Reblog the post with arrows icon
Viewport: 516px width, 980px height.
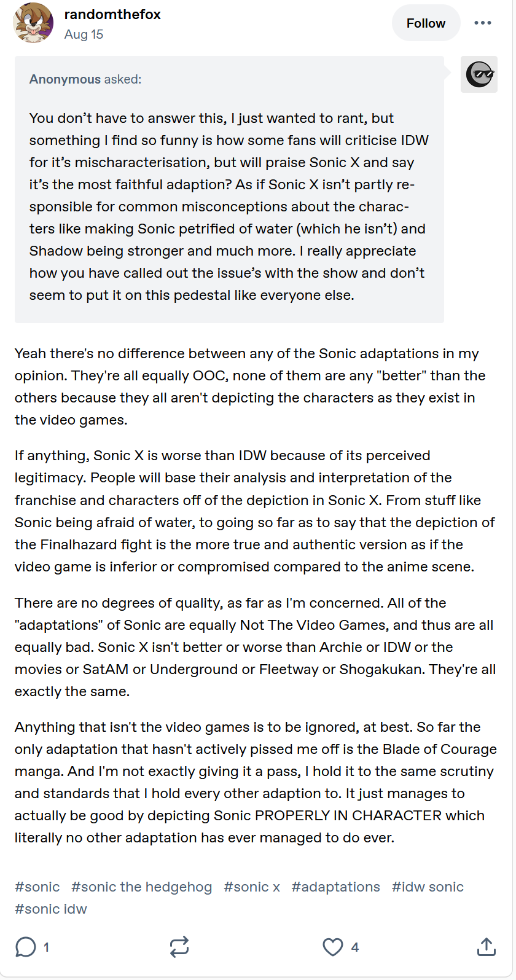[x=179, y=947]
